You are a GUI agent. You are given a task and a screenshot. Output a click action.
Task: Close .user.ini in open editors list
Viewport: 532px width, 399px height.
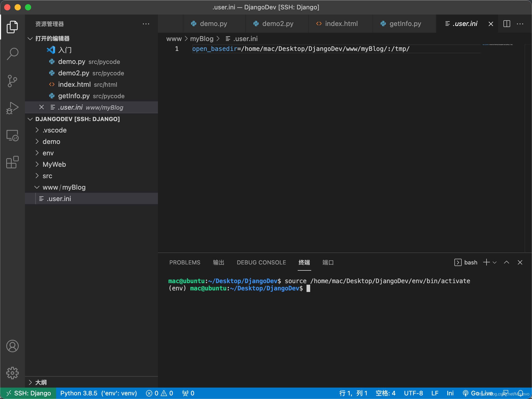(x=42, y=107)
